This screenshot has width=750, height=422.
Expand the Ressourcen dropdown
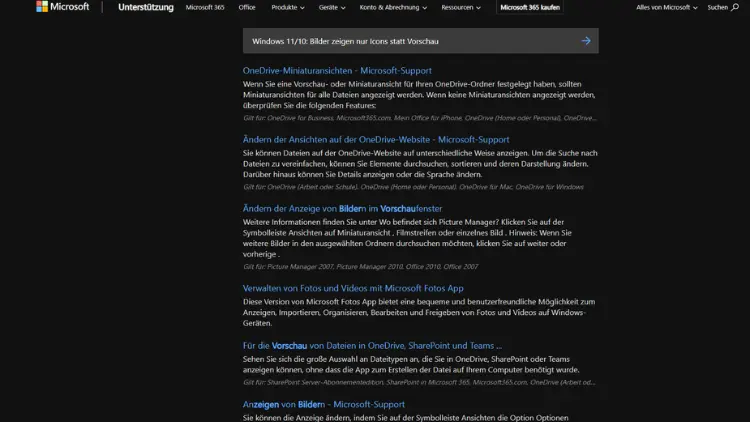click(461, 7)
